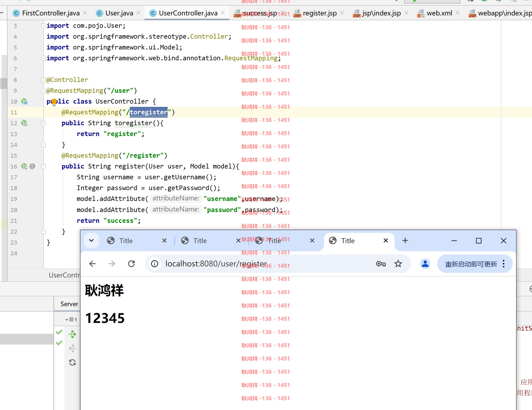Screen dimensions: 532x410
Task: Bookmark this page with the star
Action: pos(398,264)
